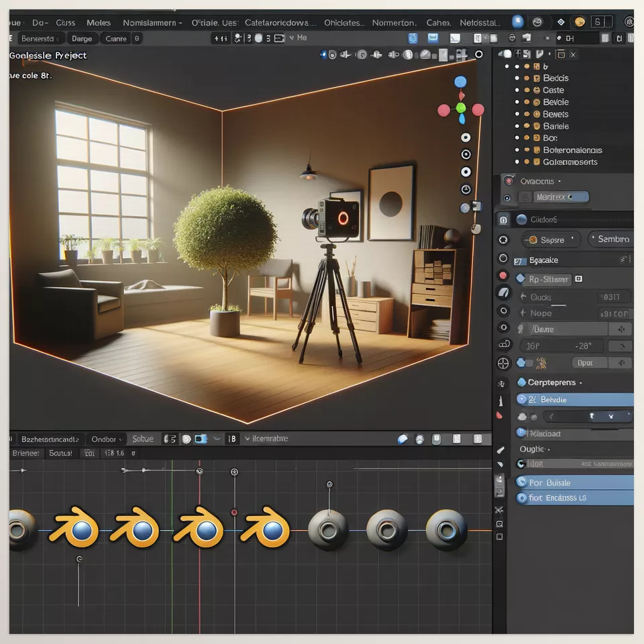Click the clock icon on the viewport's right edge

pos(466,189)
